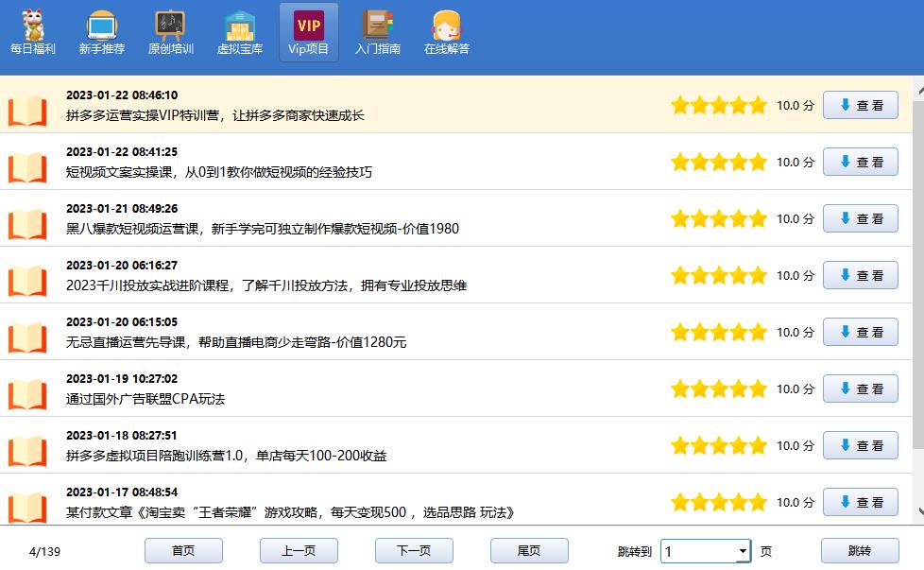Click timestamp 2023-01-22 08:46:10
This screenshot has width=924, height=570.
click(x=122, y=95)
